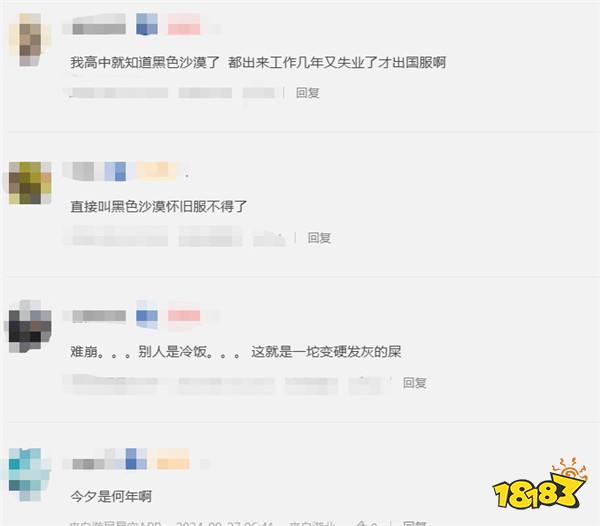Click blue level badge on first comment
600x526 pixels.
click(147, 24)
